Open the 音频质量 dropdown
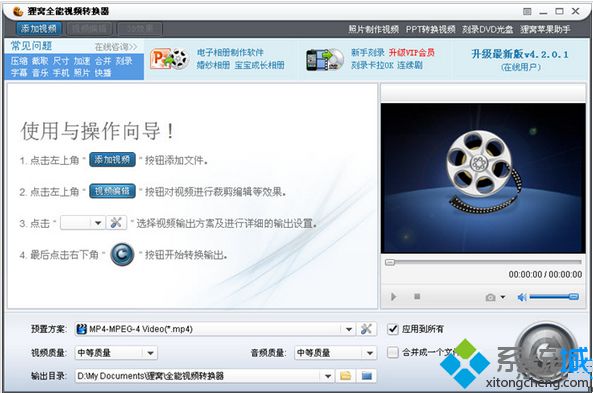This screenshot has height=393, width=593. tap(335, 353)
